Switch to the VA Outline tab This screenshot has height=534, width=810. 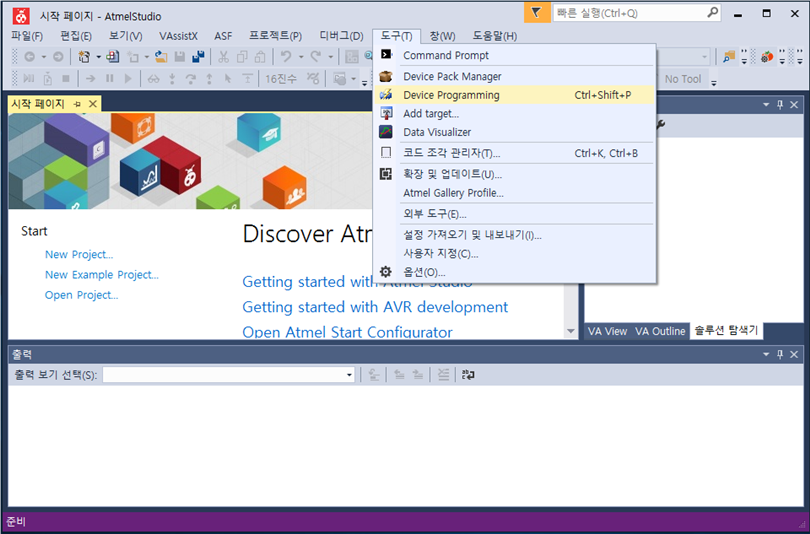660,331
